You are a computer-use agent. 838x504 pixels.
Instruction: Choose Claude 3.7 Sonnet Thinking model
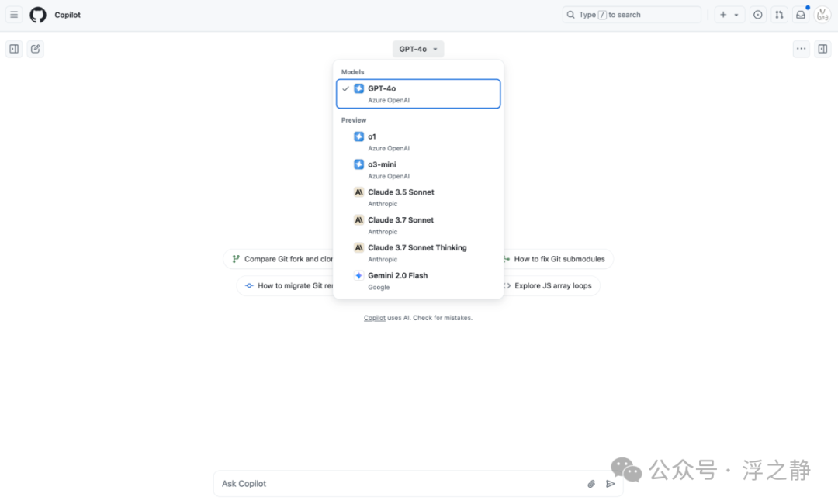click(x=418, y=253)
